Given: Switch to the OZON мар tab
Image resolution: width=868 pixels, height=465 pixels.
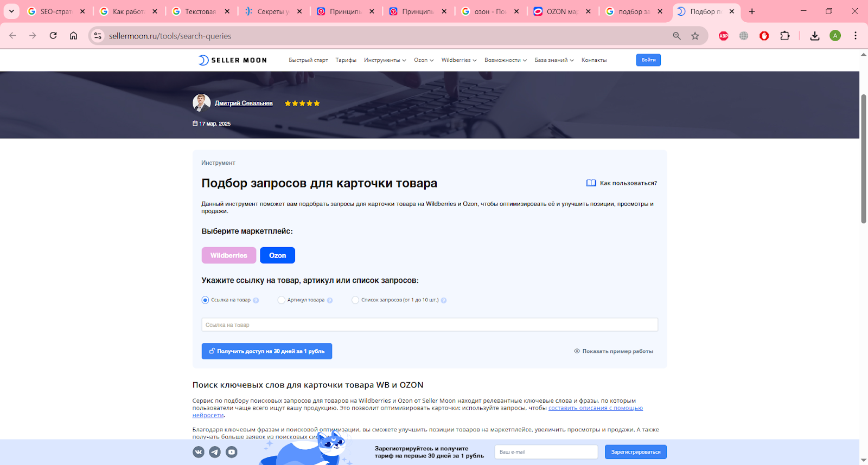Looking at the screenshot, I should pyautogui.click(x=563, y=11).
